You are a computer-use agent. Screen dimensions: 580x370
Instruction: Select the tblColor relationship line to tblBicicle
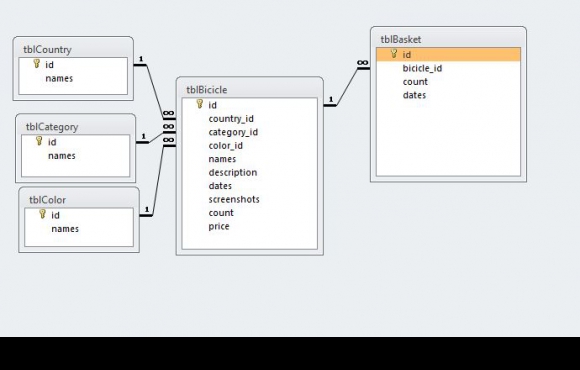[x=158, y=179]
